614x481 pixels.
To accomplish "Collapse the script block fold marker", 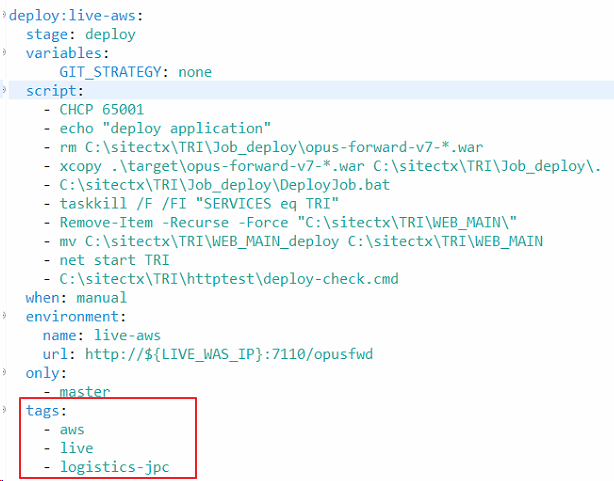I will (x=4, y=90).
